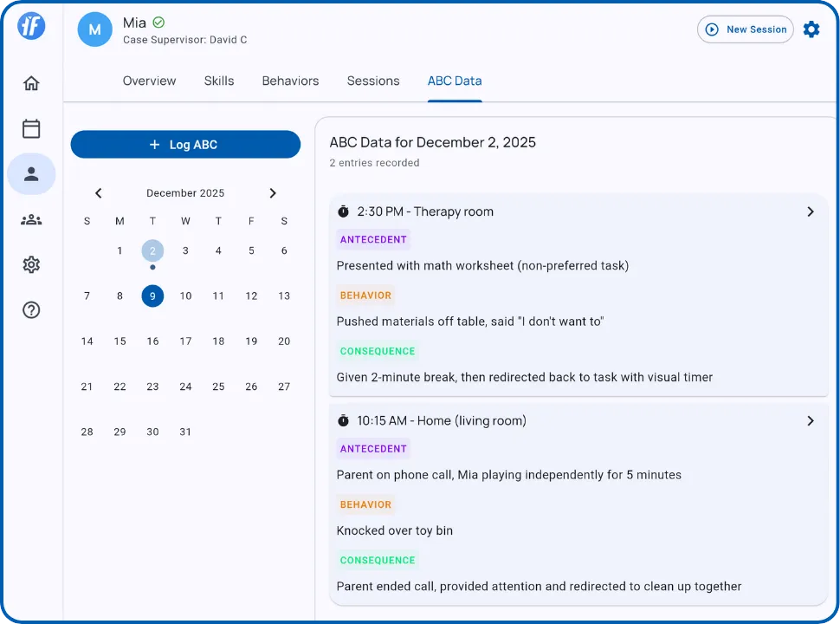Select the calendar icon in the sidebar
The width and height of the screenshot is (840, 624).
pos(31,127)
